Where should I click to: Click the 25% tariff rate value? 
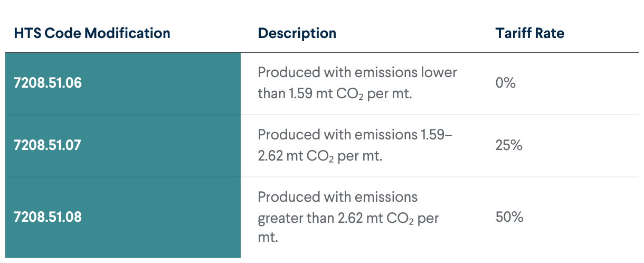[x=509, y=145]
